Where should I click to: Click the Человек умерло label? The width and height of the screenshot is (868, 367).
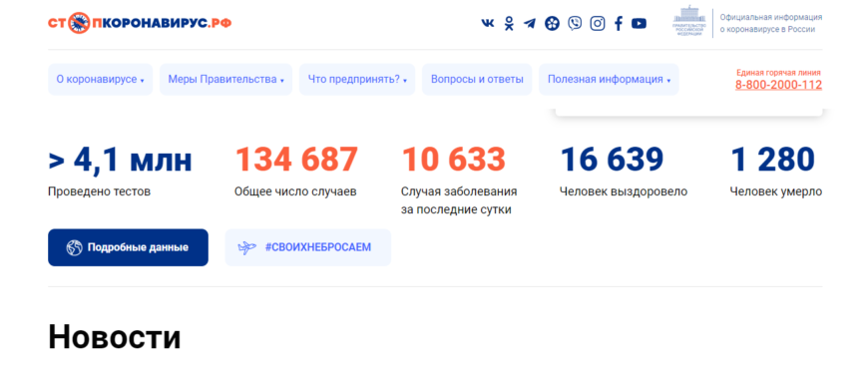[x=775, y=191]
